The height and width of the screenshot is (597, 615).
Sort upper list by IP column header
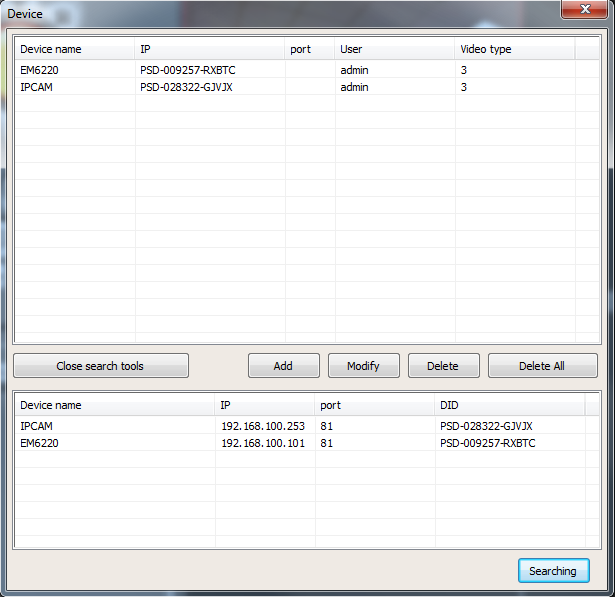pyautogui.click(x=209, y=49)
